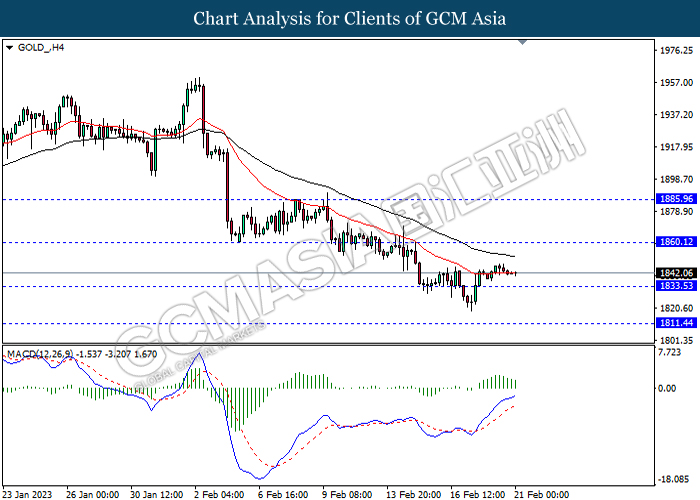
Task: Click the 13 Feb 20:00 date label
Action: pyautogui.click(x=413, y=494)
